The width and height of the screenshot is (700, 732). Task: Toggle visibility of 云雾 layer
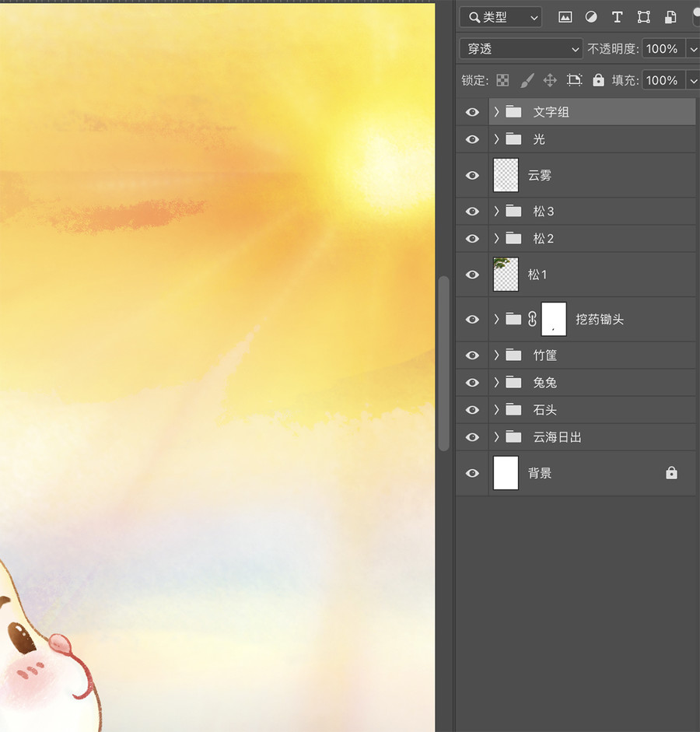pos(472,175)
